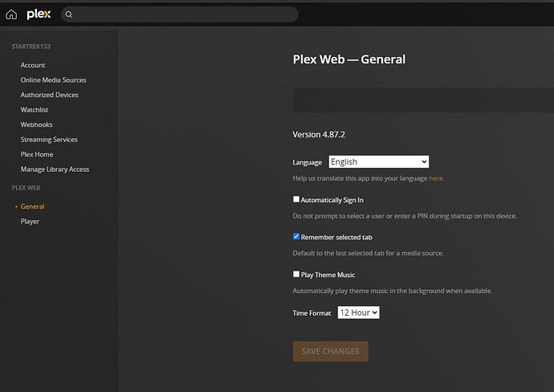Open Webhooks settings

[35, 125]
